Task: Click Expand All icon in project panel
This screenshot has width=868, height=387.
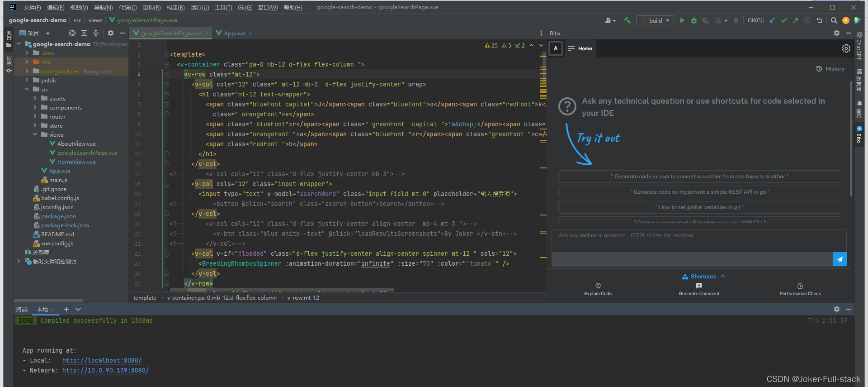Action: (x=84, y=33)
